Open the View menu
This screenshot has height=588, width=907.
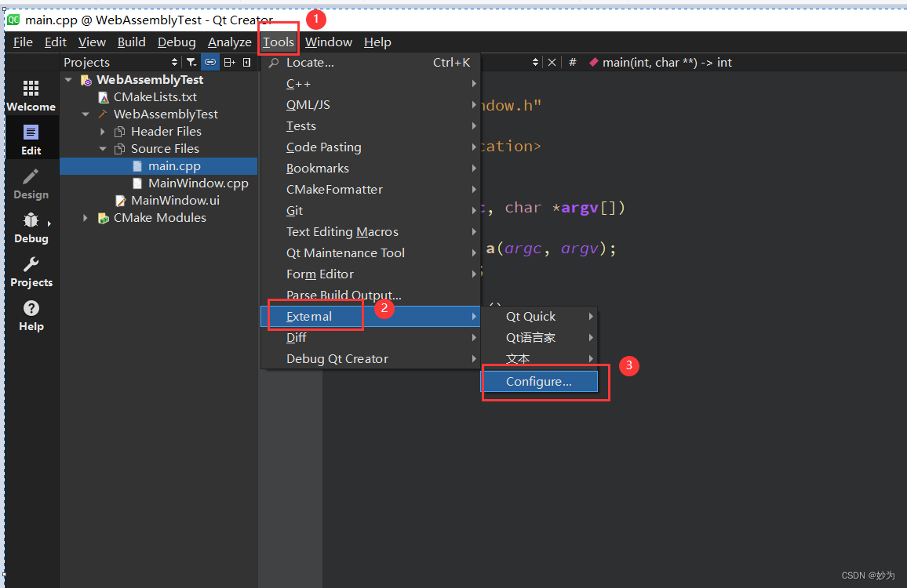[x=92, y=42]
